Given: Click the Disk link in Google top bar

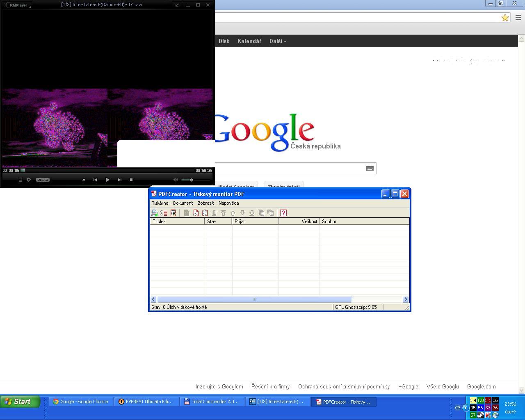Looking at the screenshot, I should pos(224,41).
